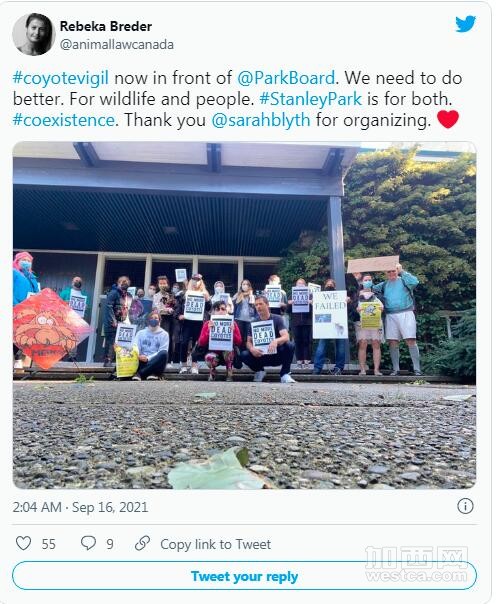Open Rebeka Breder's profile picture
Image resolution: width=497 pixels, height=604 pixels.
(34, 34)
